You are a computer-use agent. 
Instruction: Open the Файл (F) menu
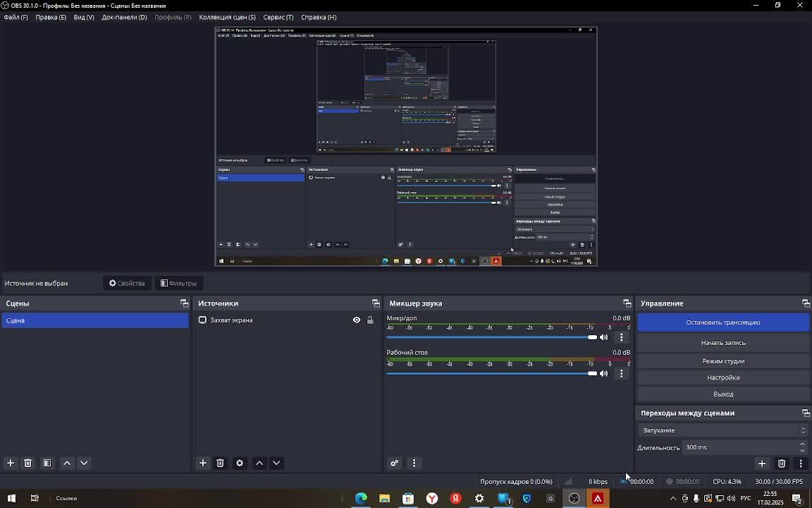(16, 17)
